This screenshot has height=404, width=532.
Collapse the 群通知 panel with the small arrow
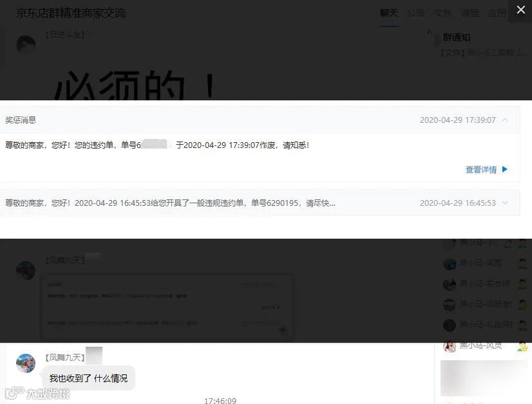click(x=429, y=32)
